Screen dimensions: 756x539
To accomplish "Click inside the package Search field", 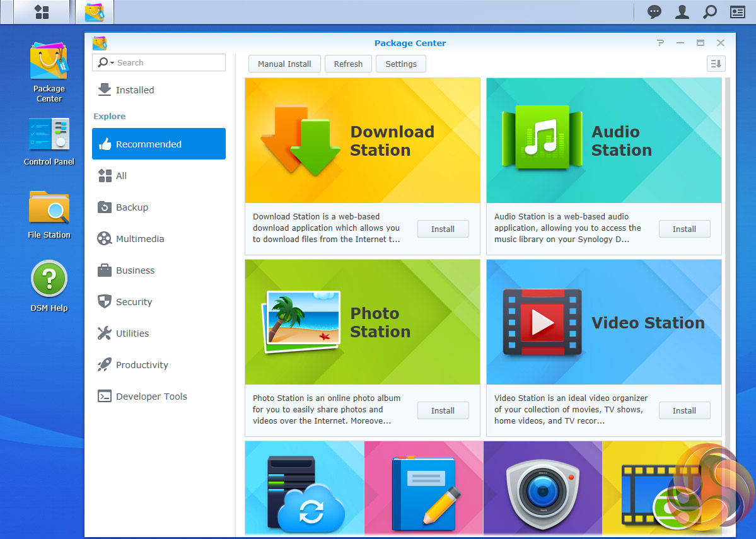I will pyautogui.click(x=168, y=62).
